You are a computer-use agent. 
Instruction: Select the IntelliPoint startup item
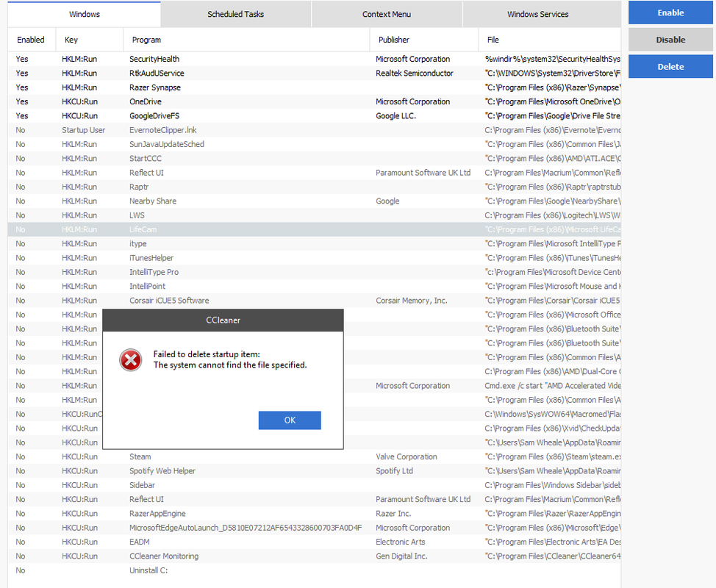(314, 286)
